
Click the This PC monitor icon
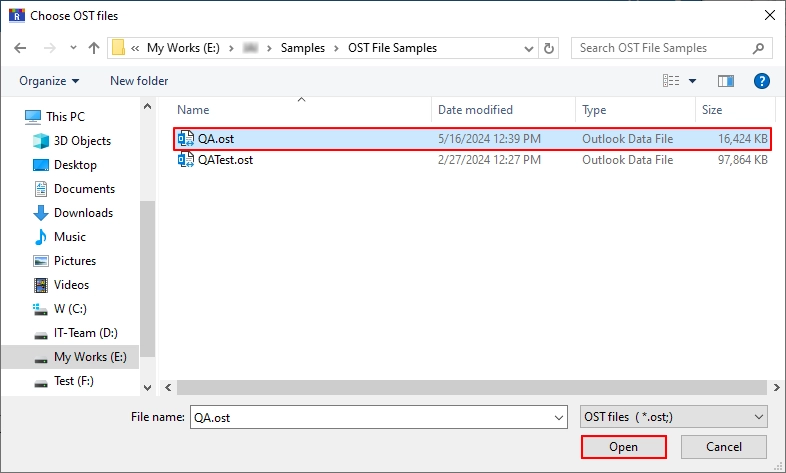pyautogui.click(x=33, y=117)
